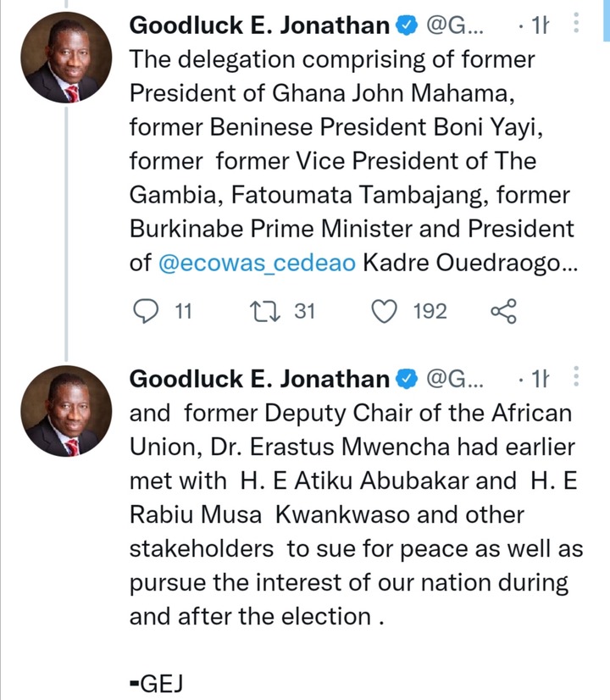
Task: Open the reply icon on the first tweet
Action: tap(146, 311)
